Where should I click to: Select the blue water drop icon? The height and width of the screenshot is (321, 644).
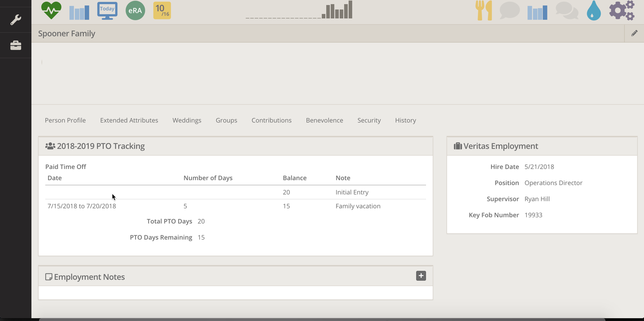[x=593, y=10]
